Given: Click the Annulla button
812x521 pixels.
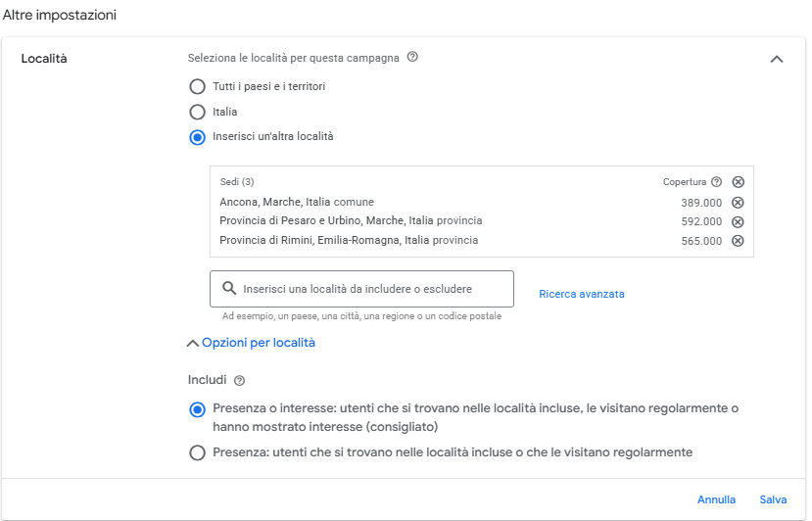Looking at the screenshot, I should click(716, 499).
